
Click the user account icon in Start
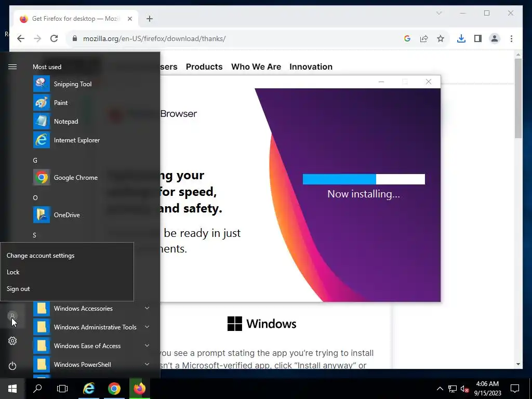pyautogui.click(x=12, y=316)
